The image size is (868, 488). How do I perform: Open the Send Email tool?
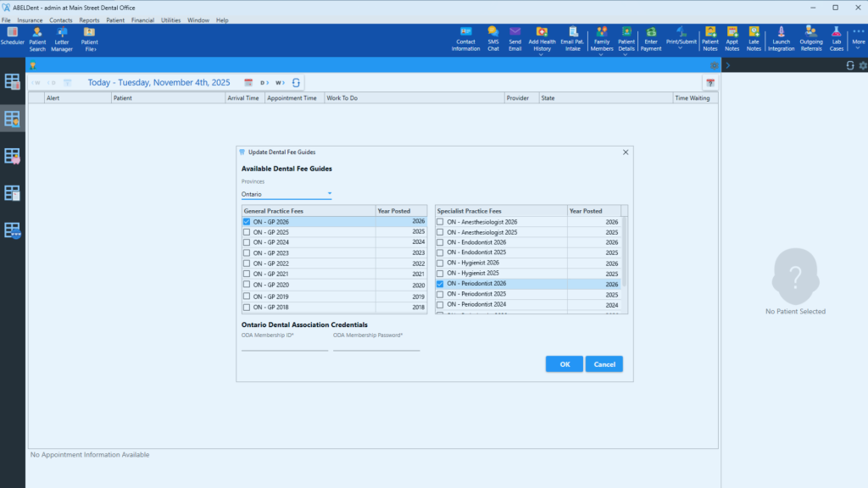515,39
